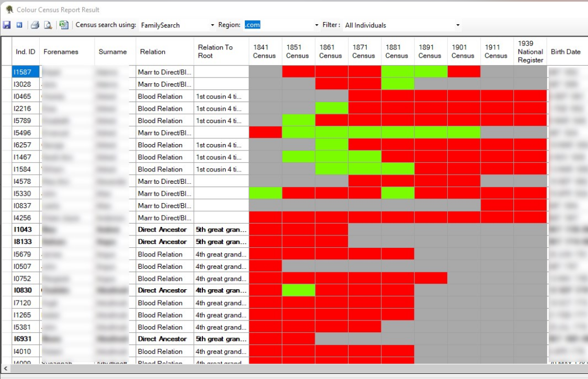The height and width of the screenshot is (379, 588).
Task: Export the report to Excel
Action: click(63, 25)
